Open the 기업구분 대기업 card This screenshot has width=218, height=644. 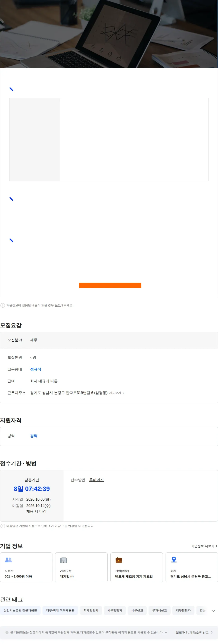[x=81, y=567]
